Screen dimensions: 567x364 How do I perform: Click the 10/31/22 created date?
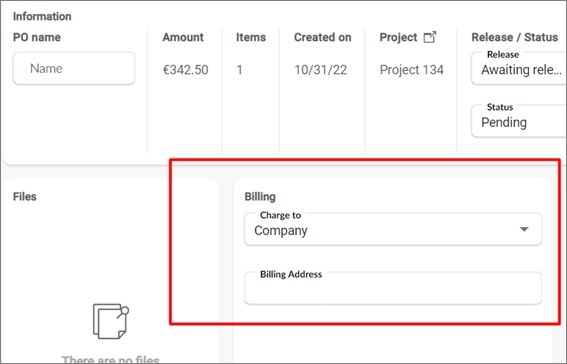[321, 70]
